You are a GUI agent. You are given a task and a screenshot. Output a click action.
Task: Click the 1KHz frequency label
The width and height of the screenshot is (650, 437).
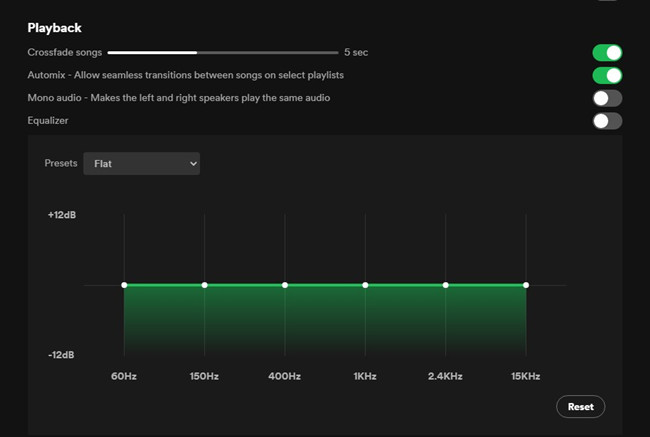pyautogui.click(x=365, y=376)
